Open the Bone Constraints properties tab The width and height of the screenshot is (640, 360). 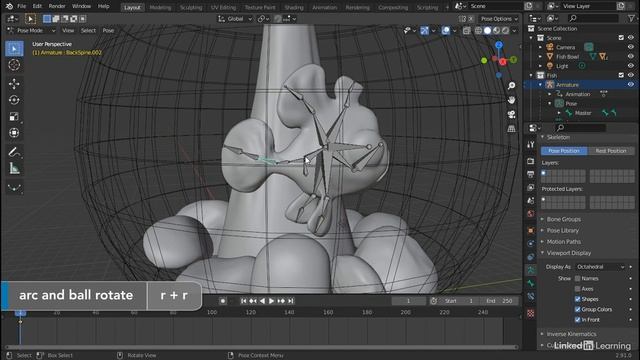(x=531, y=296)
